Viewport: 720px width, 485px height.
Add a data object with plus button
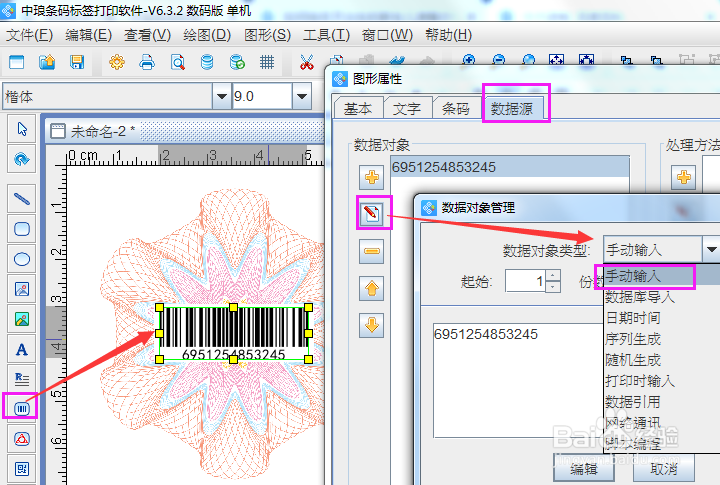coord(371,177)
